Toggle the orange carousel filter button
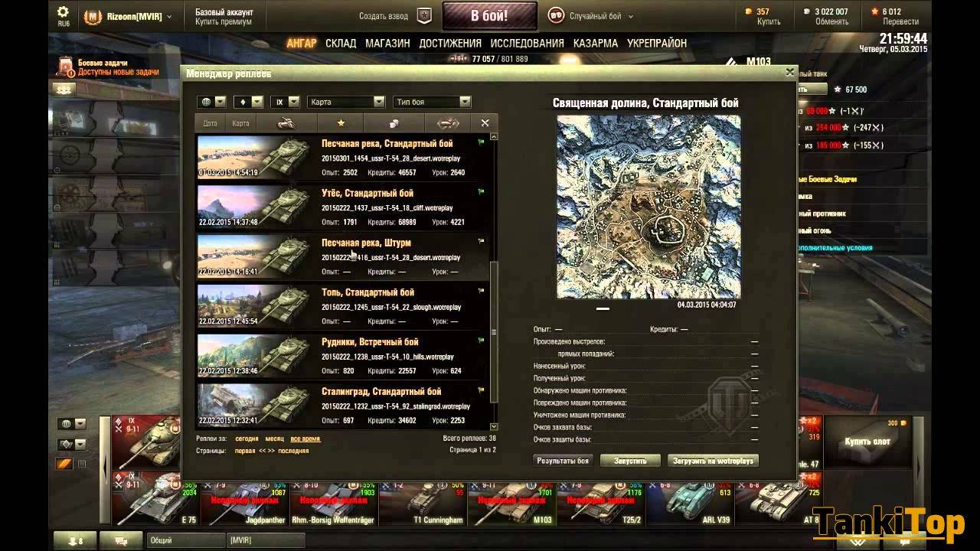980x551 pixels. tap(65, 464)
